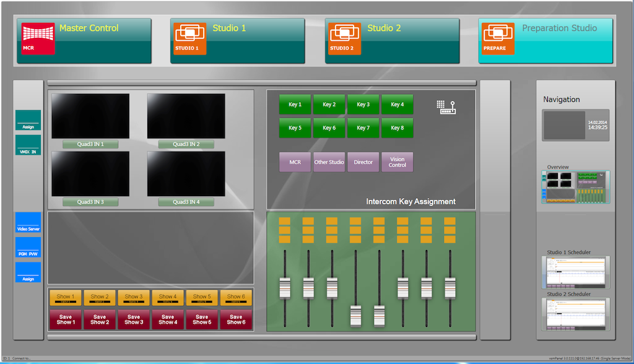Select the Quad3 IN 2 label
Viewport: 634px width, 364px height.
[x=186, y=144]
